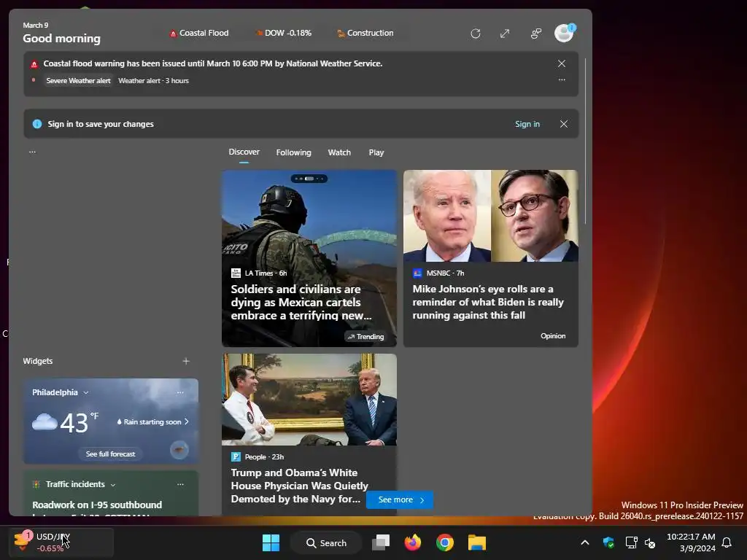Image resolution: width=747 pixels, height=560 pixels.
Task: Open the Play tab
Action: (x=376, y=152)
